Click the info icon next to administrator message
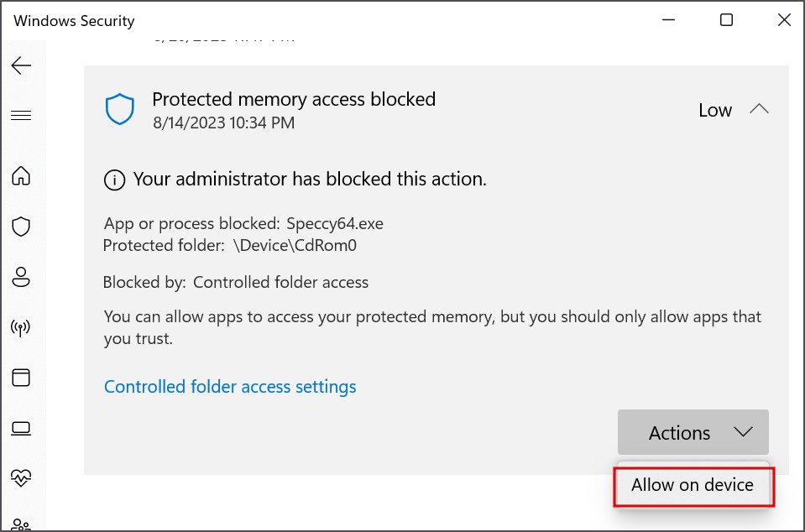Image resolution: width=805 pixels, height=532 pixels. 114,180
